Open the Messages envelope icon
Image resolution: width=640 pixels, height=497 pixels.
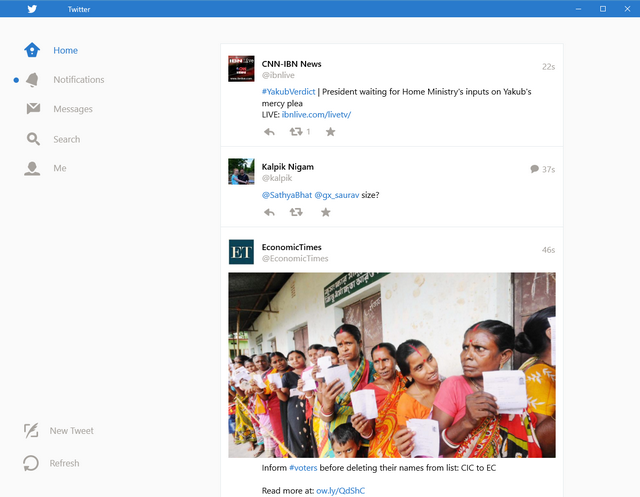click(33, 108)
